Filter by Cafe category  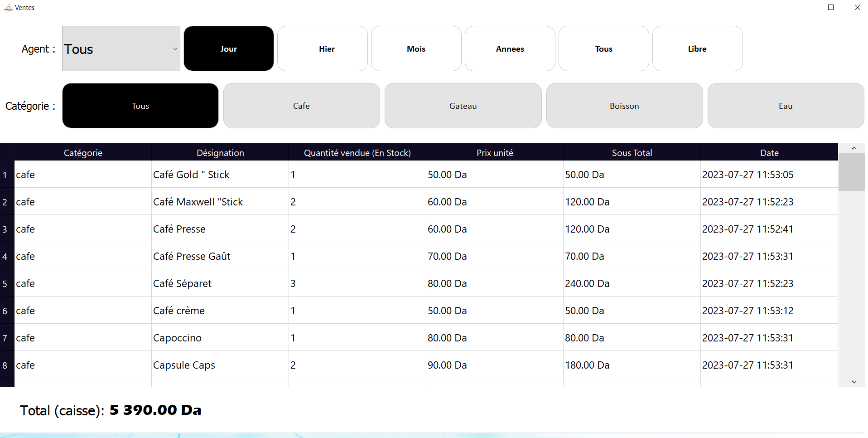point(301,106)
